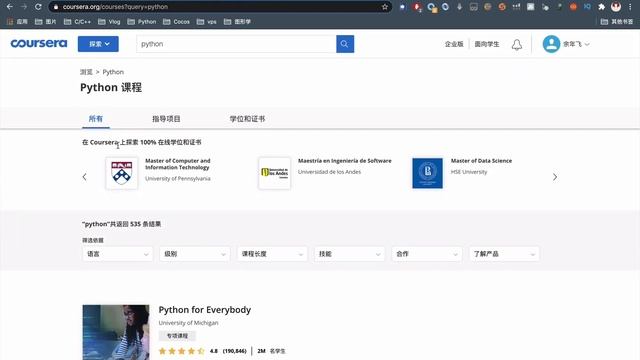Image resolution: width=640 pixels, height=360 pixels.
Task: Click the browser forward arrow
Action: (24, 7)
